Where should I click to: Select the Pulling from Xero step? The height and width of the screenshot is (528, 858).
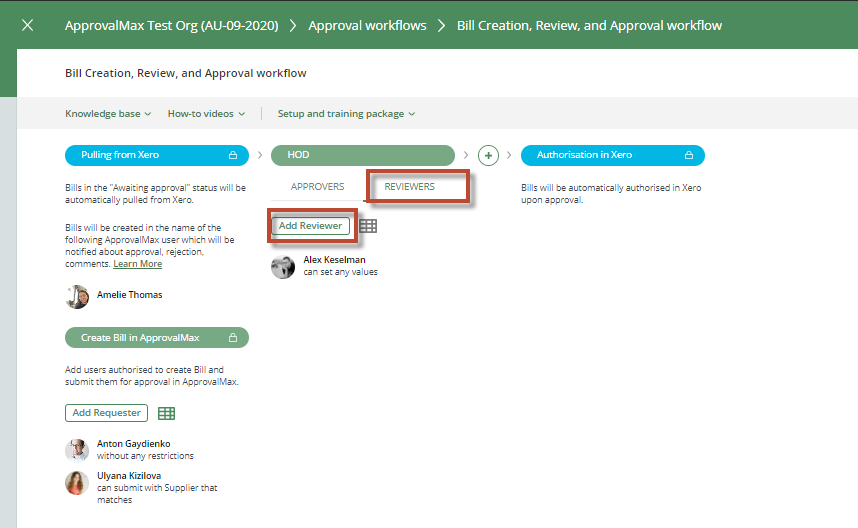coord(156,155)
